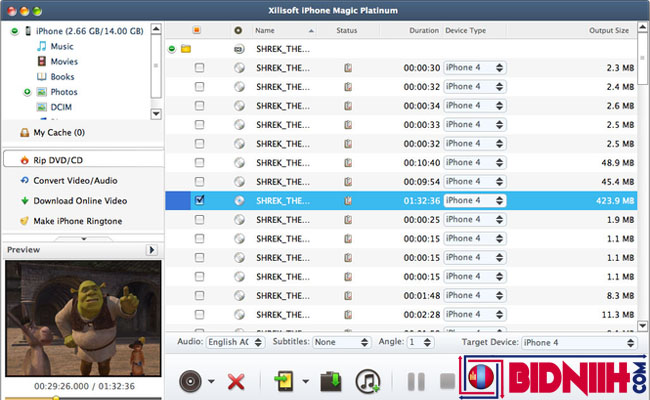Click the status icon of the 00:00:30 row
Image resolution: width=650 pixels, height=400 pixels.
tap(348, 68)
